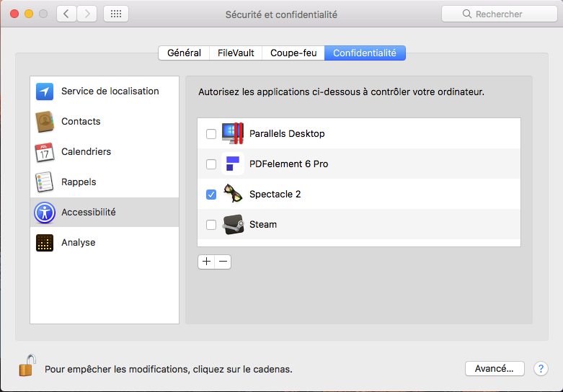This screenshot has height=392, width=563.
Task: Select Service de localisation label in the sidebar
Action: click(110, 92)
